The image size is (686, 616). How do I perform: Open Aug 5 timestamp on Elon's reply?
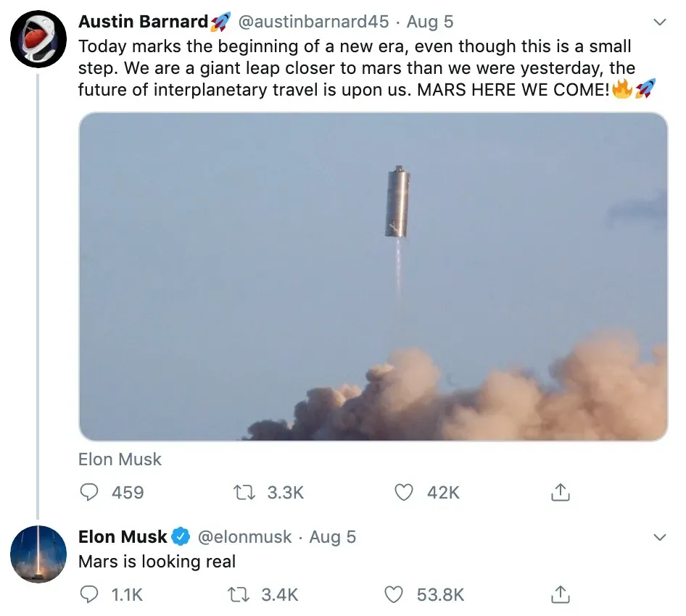(333, 537)
